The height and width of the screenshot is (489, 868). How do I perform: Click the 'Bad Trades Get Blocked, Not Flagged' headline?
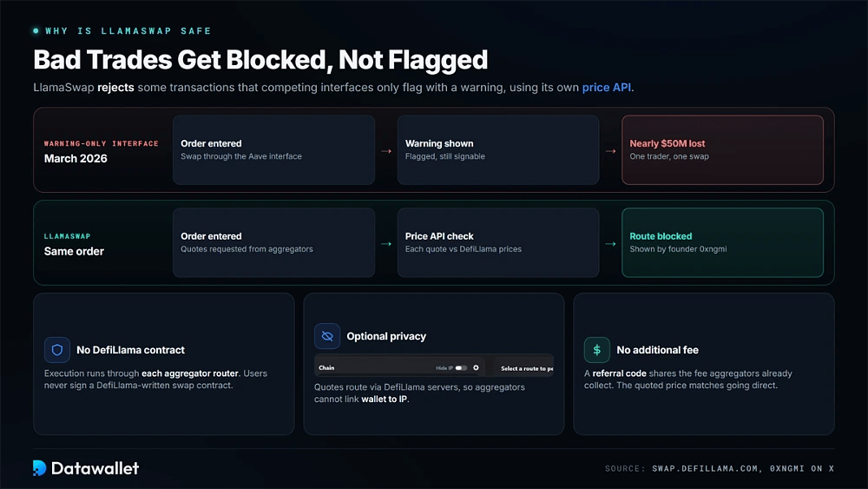260,60
